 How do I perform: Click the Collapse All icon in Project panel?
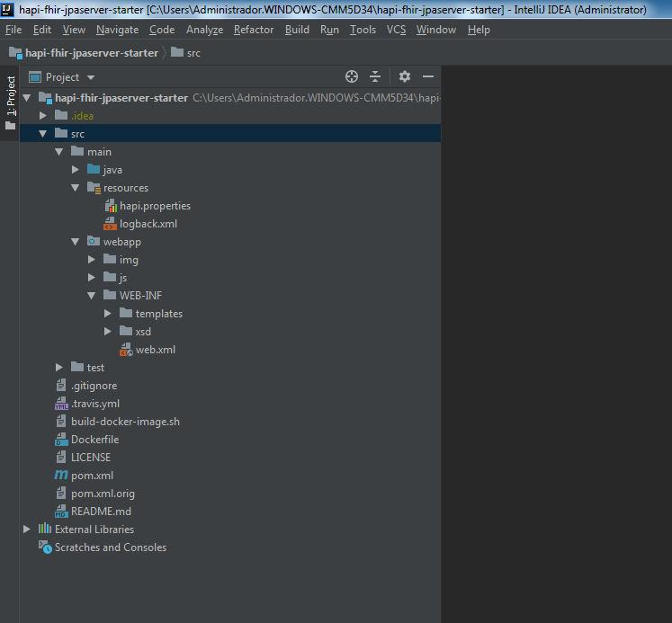375,77
